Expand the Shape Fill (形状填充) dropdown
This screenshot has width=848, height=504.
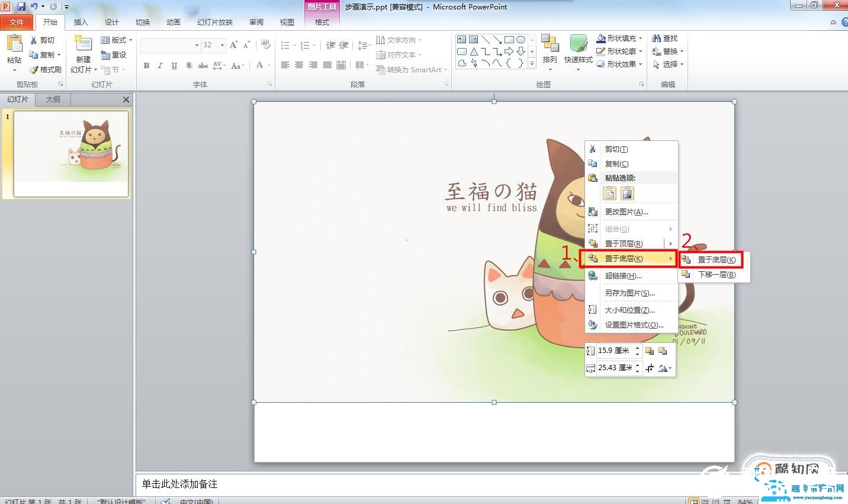click(x=640, y=38)
